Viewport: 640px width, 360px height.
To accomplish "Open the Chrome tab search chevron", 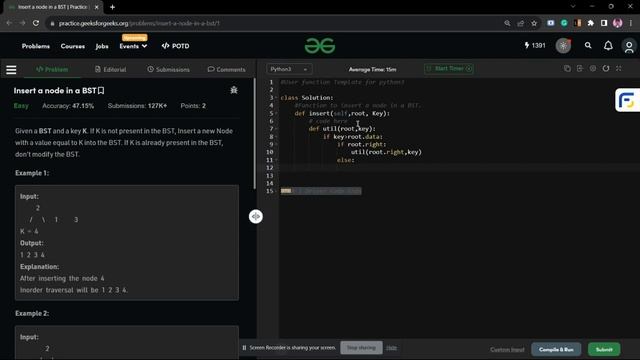I will point(573,7).
